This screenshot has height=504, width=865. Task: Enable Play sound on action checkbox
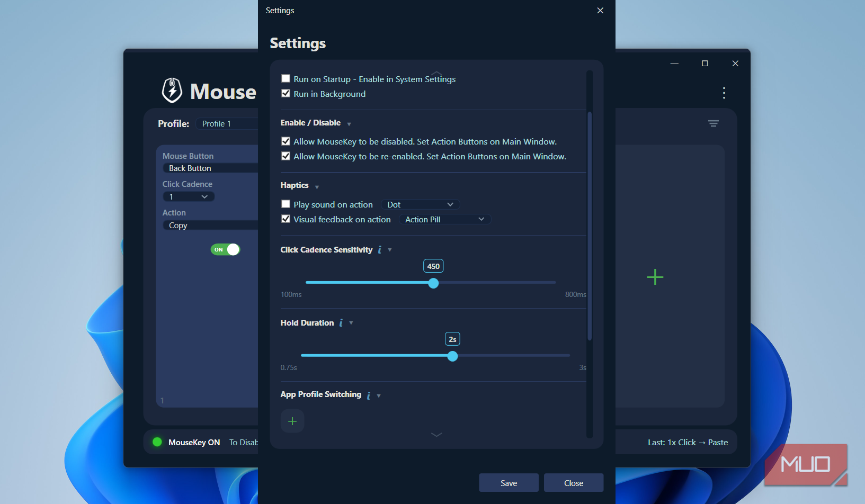286,204
